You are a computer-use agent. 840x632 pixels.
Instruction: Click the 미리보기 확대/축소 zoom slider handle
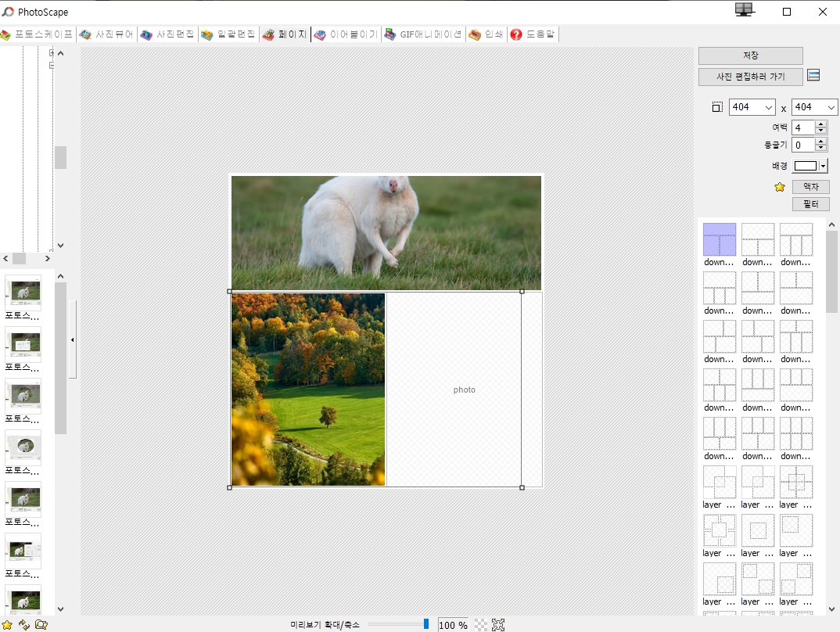[x=426, y=624]
